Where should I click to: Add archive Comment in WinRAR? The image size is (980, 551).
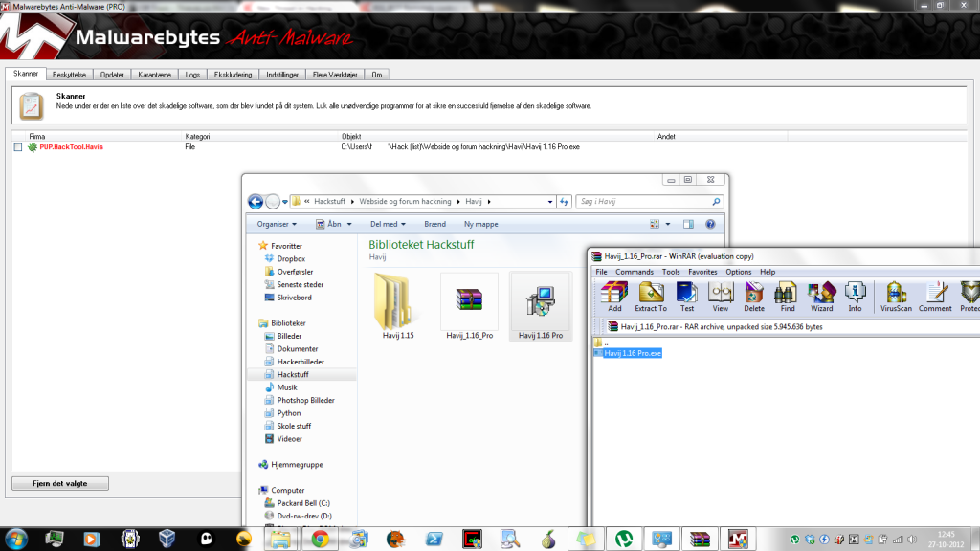935,297
